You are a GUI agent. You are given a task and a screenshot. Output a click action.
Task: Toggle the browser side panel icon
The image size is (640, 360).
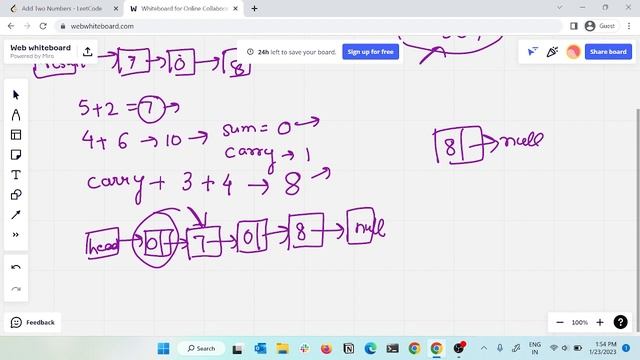pyautogui.click(x=573, y=26)
